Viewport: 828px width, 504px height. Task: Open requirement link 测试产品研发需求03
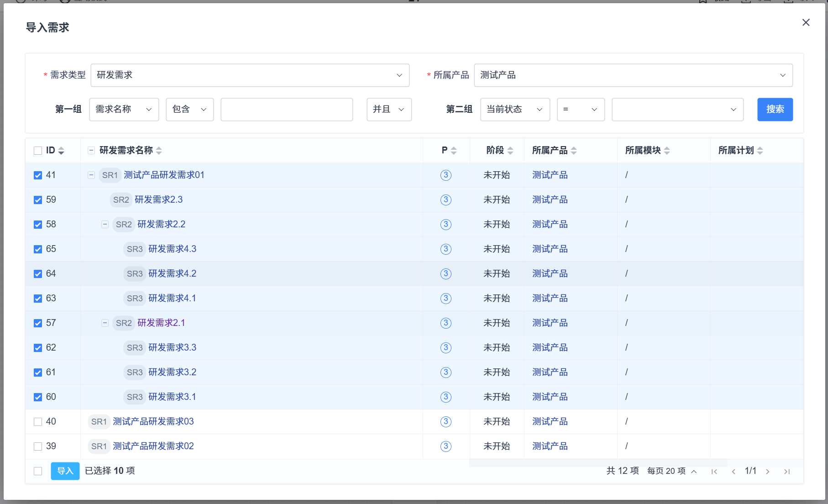tap(153, 422)
